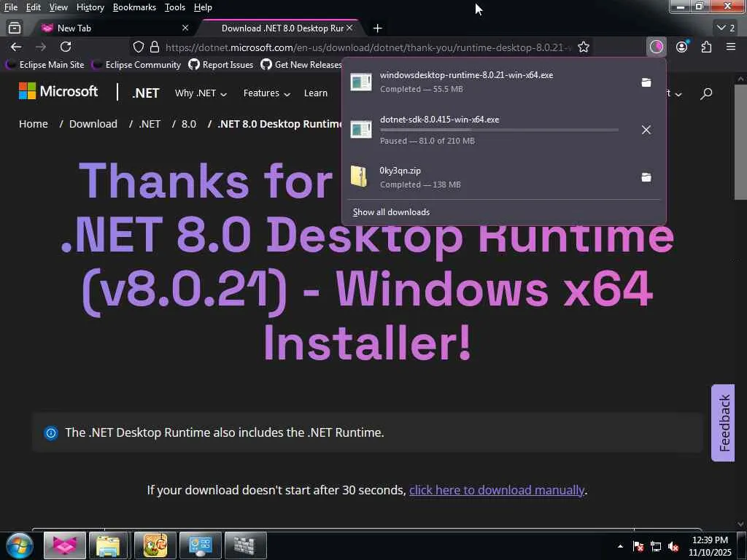Viewport: 747px width, 560px height.
Task: Go back to the previous page
Action: [x=16, y=47]
